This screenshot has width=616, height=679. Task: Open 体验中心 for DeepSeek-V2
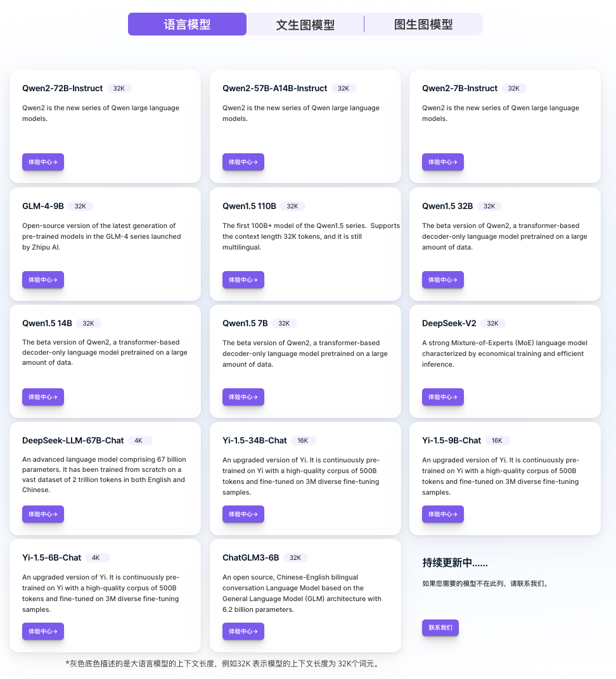(x=442, y=397)
